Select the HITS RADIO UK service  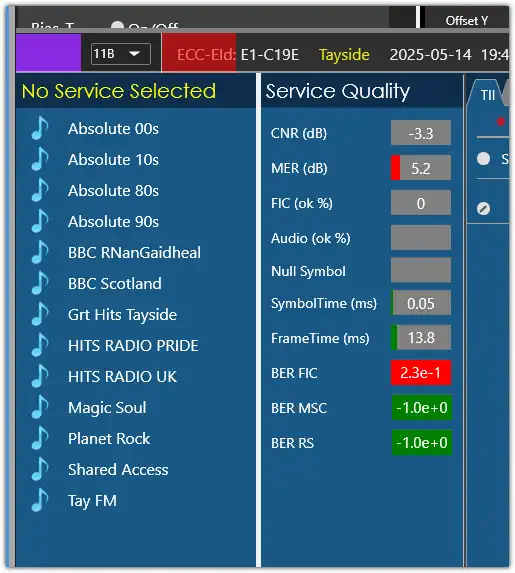[x=122, y=377]
